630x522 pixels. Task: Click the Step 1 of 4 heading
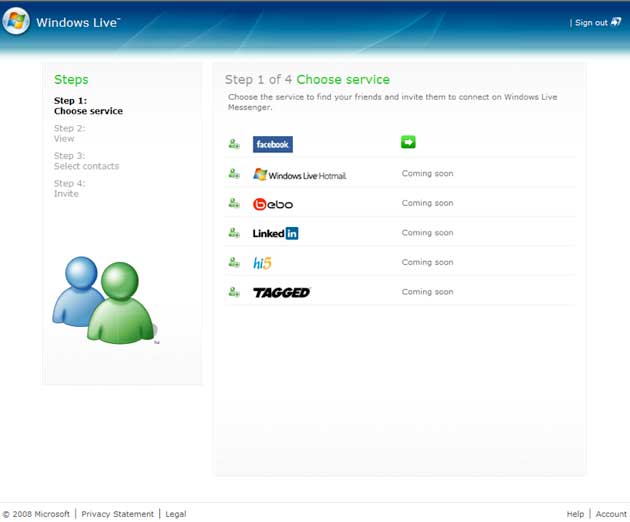click(307, 80)
